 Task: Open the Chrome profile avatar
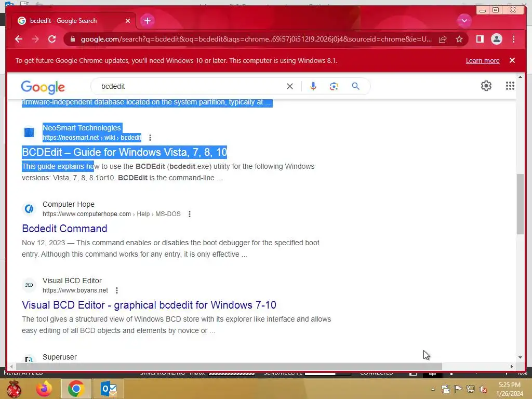496,39
